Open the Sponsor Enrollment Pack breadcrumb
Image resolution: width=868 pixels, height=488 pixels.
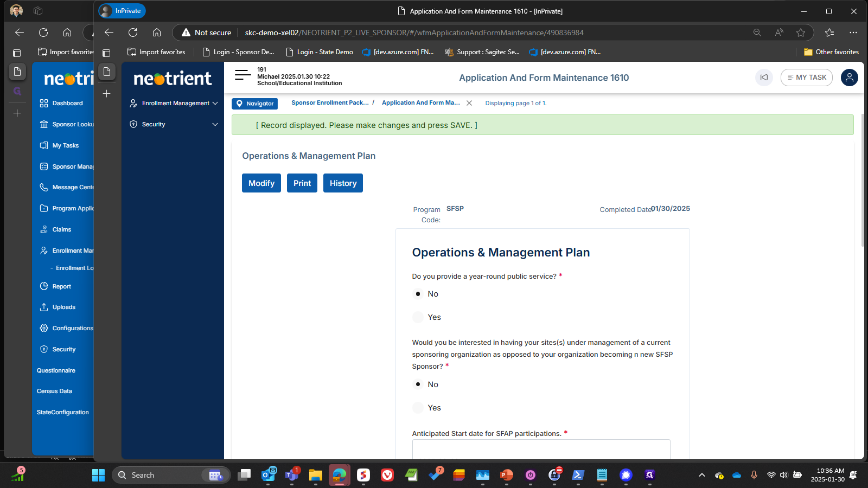tap(330, 102)
